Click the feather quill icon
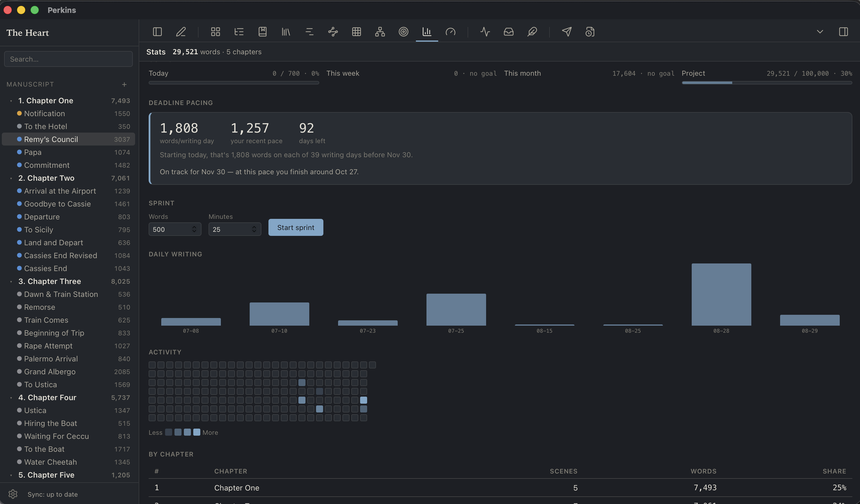 pos(532,32)
